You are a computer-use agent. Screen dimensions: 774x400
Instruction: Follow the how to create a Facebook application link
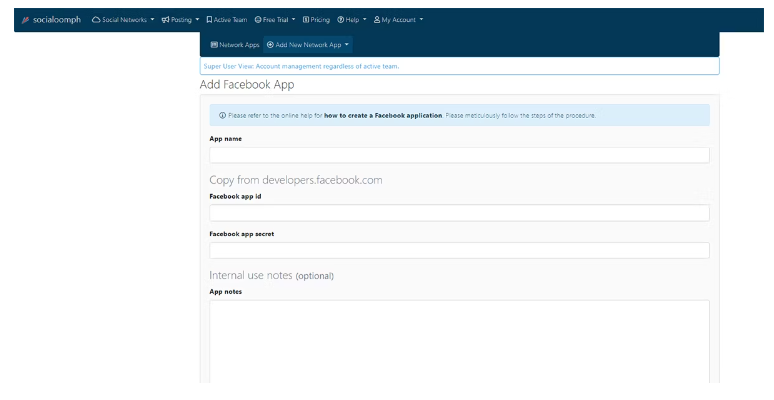pos(383,116)
